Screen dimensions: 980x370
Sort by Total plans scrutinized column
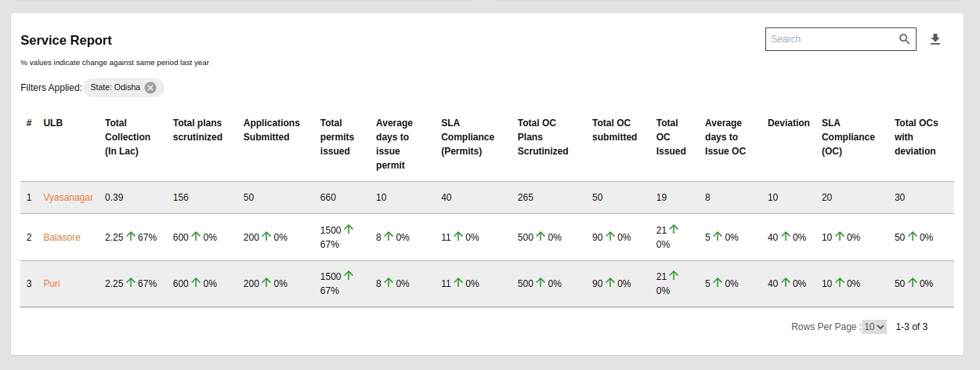point(197,130)
